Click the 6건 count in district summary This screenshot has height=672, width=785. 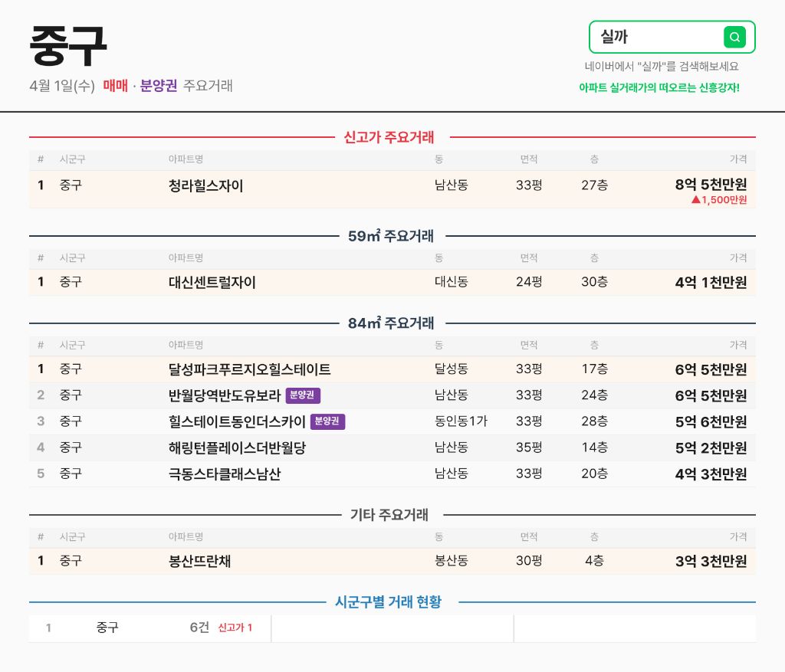(x=199, y=628)
